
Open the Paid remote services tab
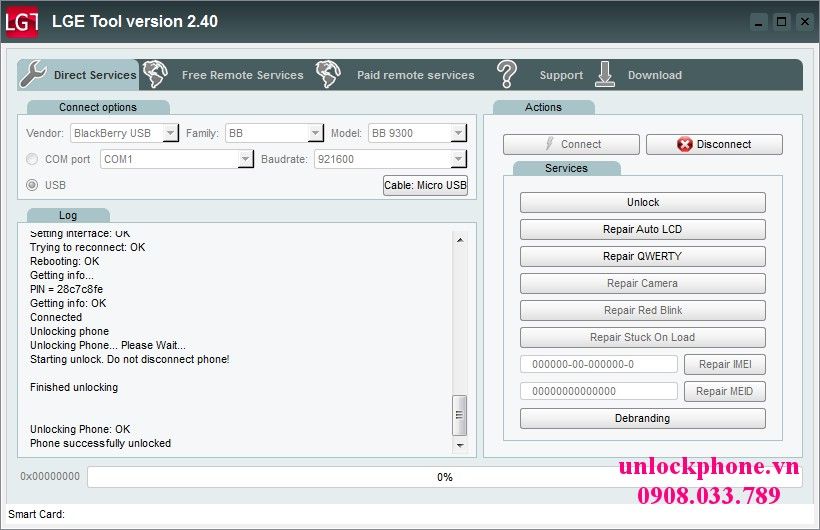(x=415, y=75)
